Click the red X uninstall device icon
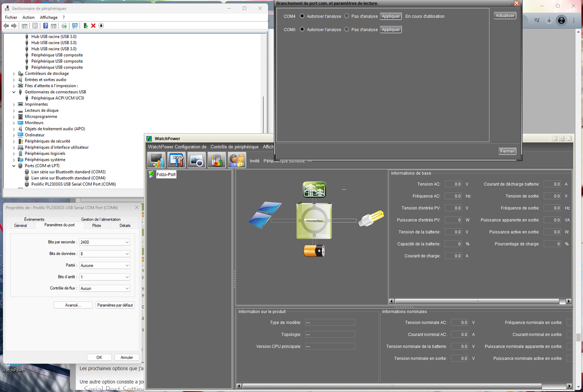The image size is (583, 392). pos(93,25)
